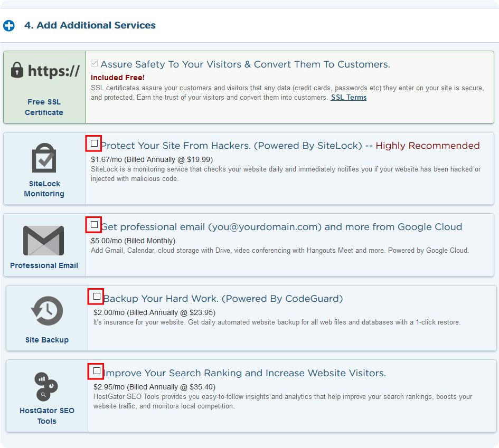Click the Free SSL checkbox
The height and width of the screenshot is (448, 499).
[94, 63]
